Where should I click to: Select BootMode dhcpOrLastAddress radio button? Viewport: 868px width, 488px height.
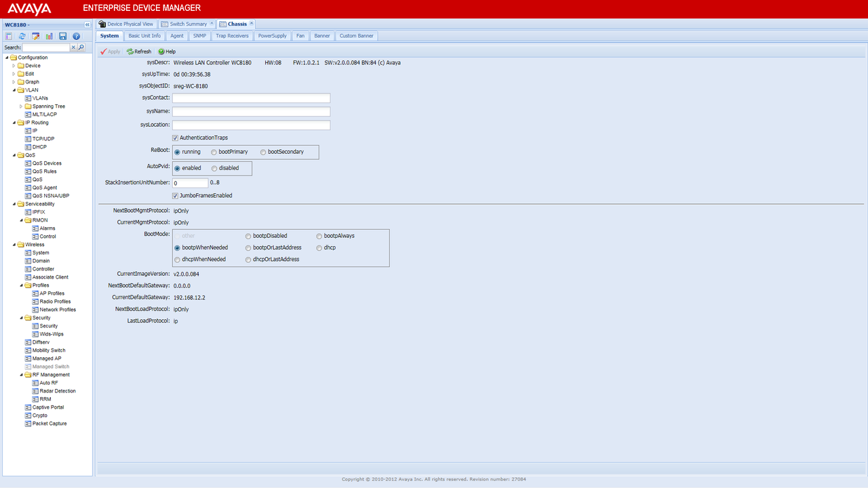click(x=248, y=260)
